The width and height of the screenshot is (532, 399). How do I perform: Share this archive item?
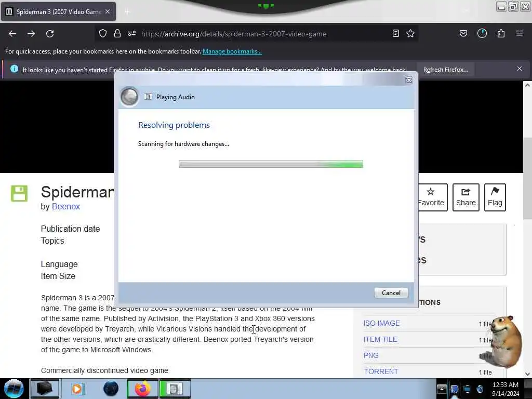coord(466,197)
